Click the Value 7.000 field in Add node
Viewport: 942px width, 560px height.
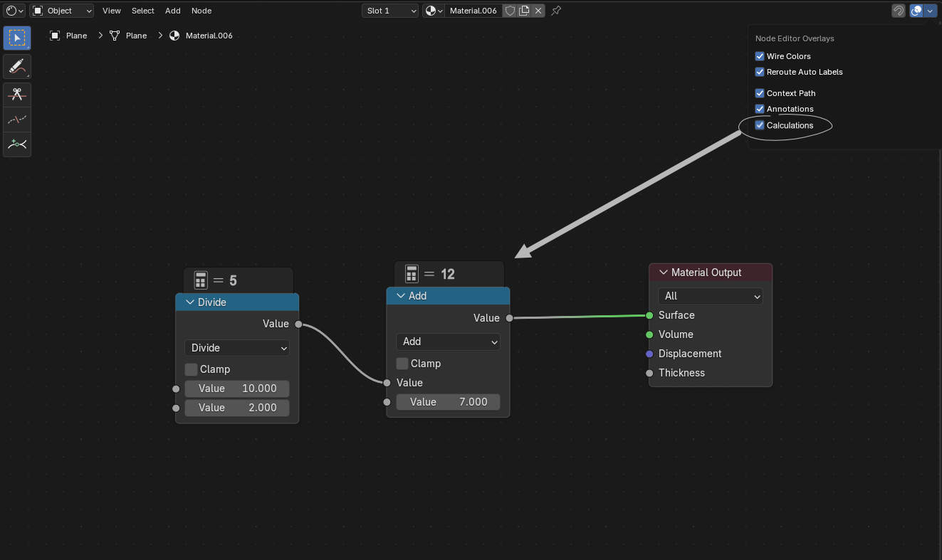449,402
